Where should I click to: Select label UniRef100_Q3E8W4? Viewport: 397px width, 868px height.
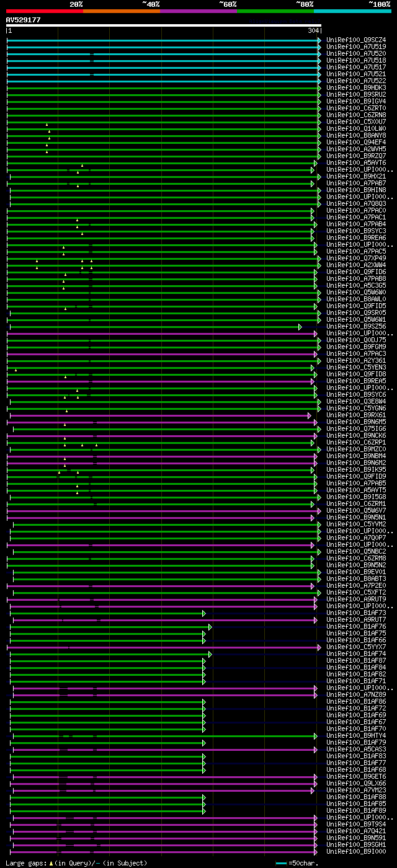pos(356,401)
